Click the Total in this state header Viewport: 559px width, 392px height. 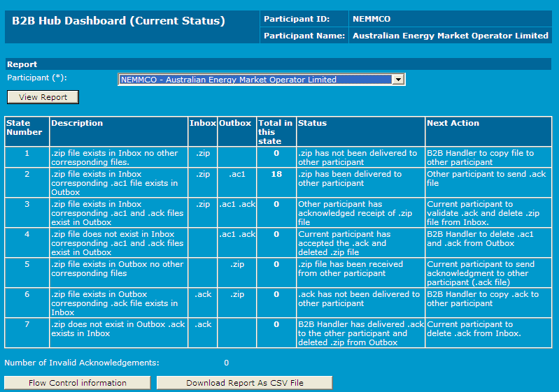coord(276,131)
